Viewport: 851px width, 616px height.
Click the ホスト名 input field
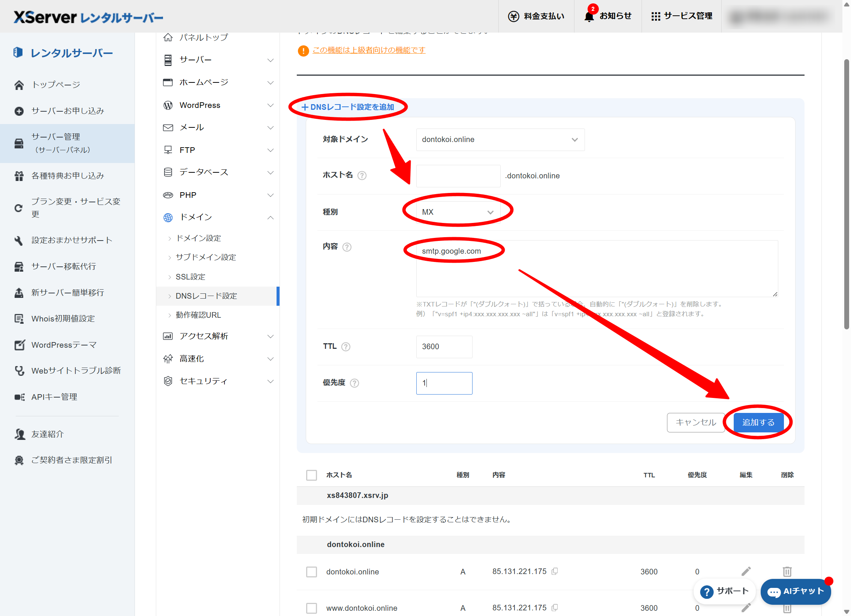tap(458, 176)
